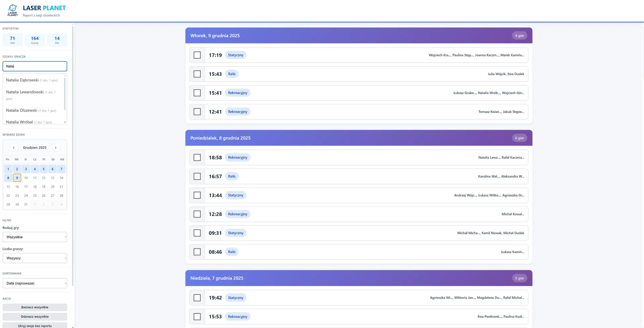This screenshot has height=328, width=644.
Task: Click the 6 gier badge on Poniedzialek header
Action: [x=520, y=138]
